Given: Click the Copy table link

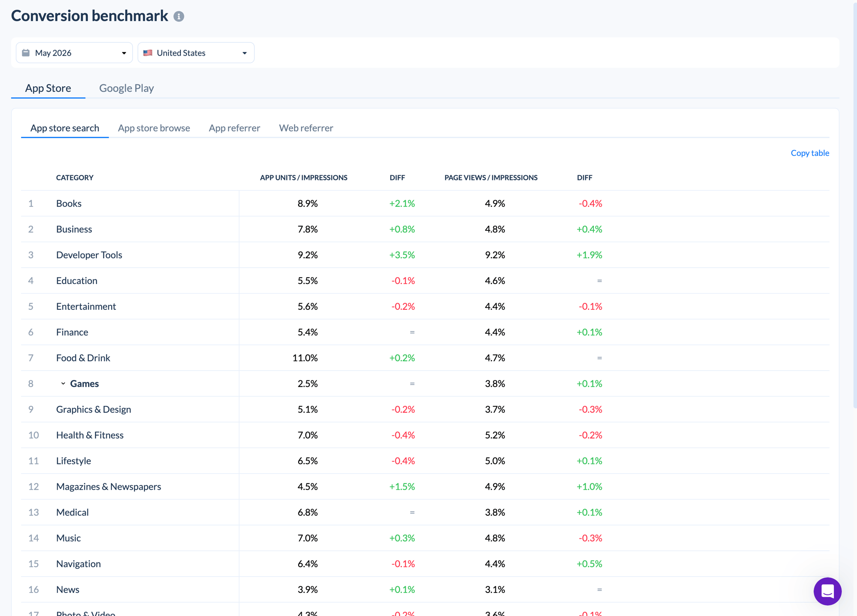Looking at the screenshot, I should (810, 153).
